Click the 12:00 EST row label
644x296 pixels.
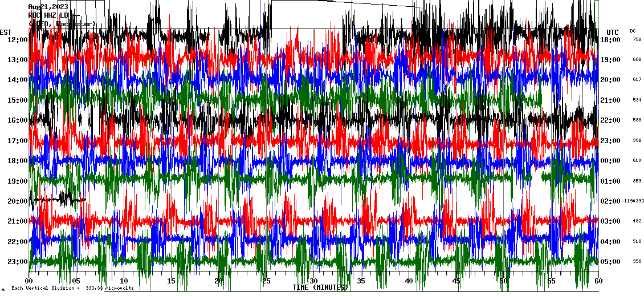pos(18,39)
